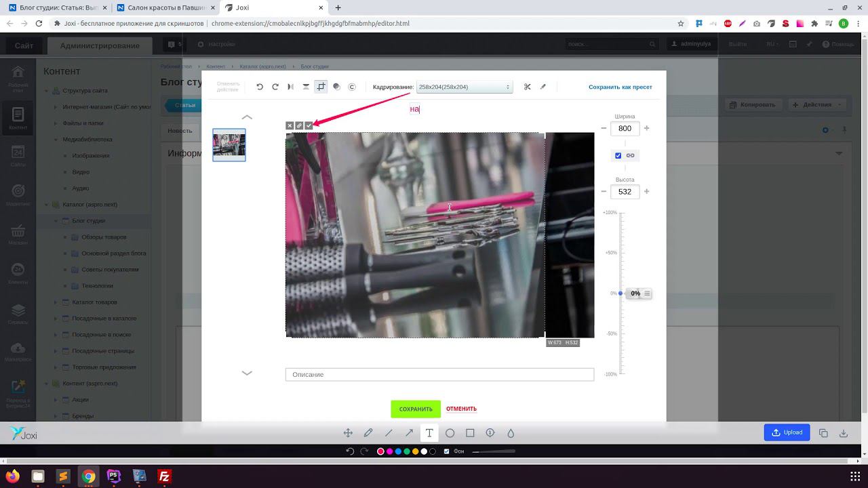Activate the crop tool in image editor
This screenshot has width=868, height=488.
click(321, 87)
